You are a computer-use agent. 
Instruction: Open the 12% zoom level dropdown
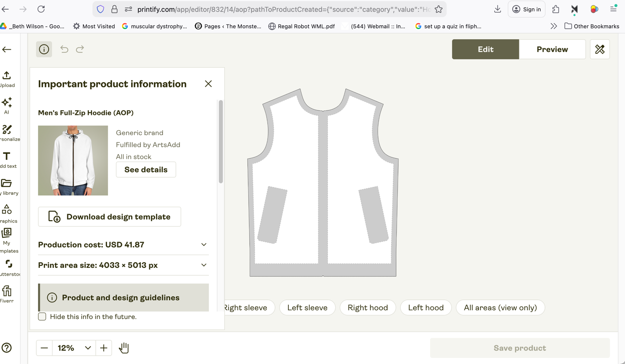tap(73, 348)
